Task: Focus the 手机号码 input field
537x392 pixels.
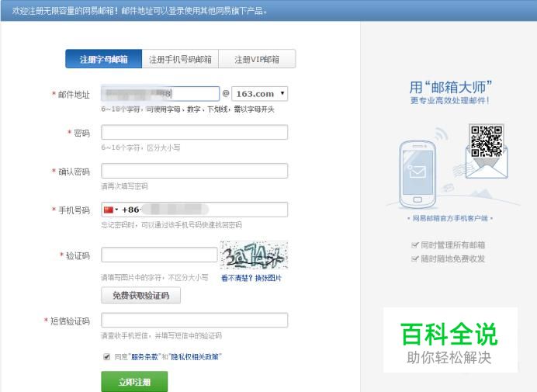Action: [195, 210]
